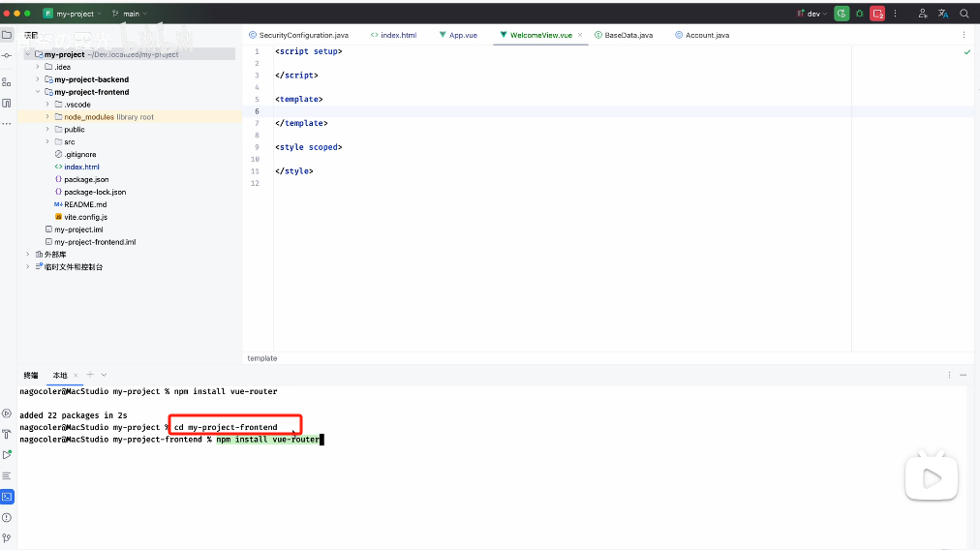Open the Project tool window icon
Image resolution: width=980 pixels, height=550 pixels.
coord(7,35)
